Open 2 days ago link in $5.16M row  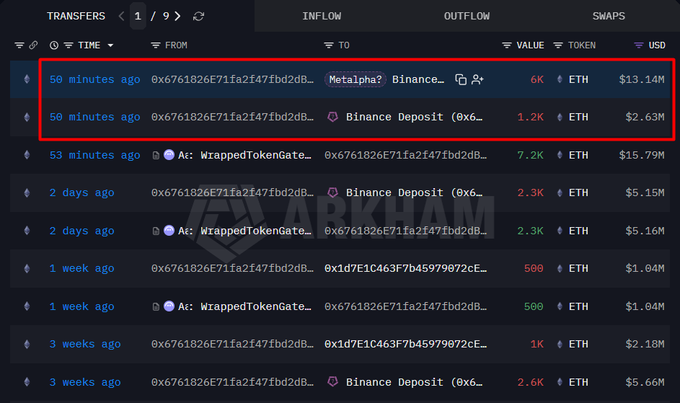(82, 231)
